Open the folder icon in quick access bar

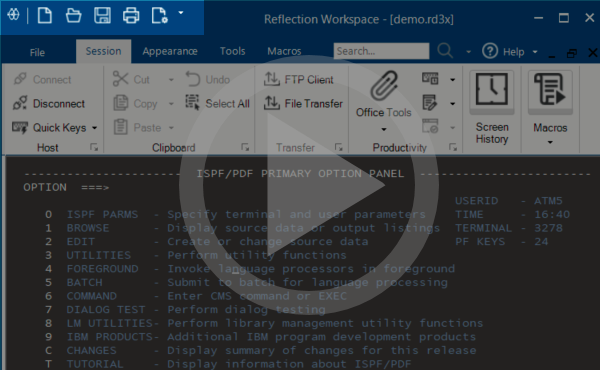click(x=73, y=16)
